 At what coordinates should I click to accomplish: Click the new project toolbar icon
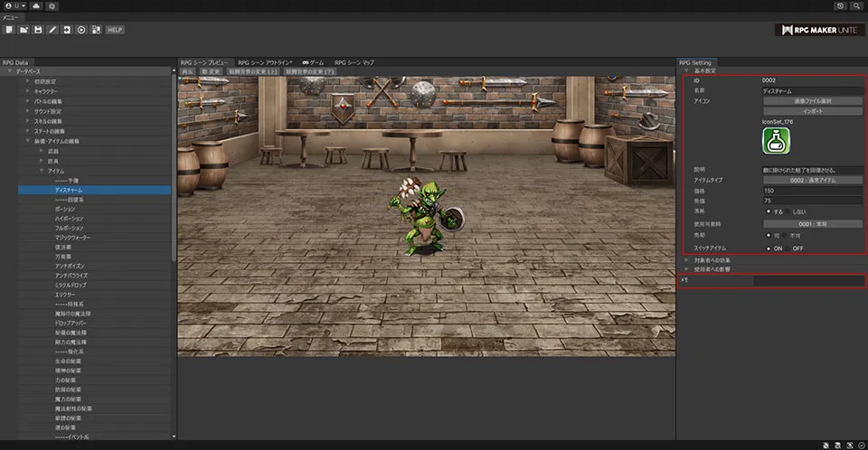(x=8, y=30)
